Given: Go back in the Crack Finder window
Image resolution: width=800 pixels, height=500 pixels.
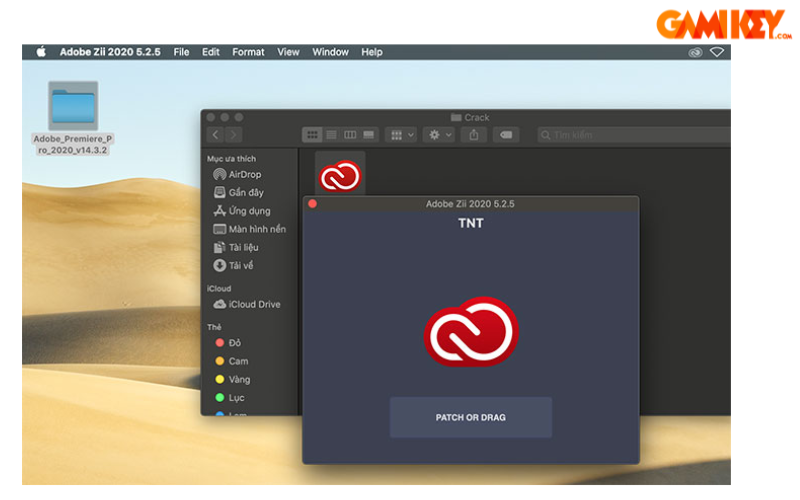Looking at the screenshot, I should tap(215, 135).
